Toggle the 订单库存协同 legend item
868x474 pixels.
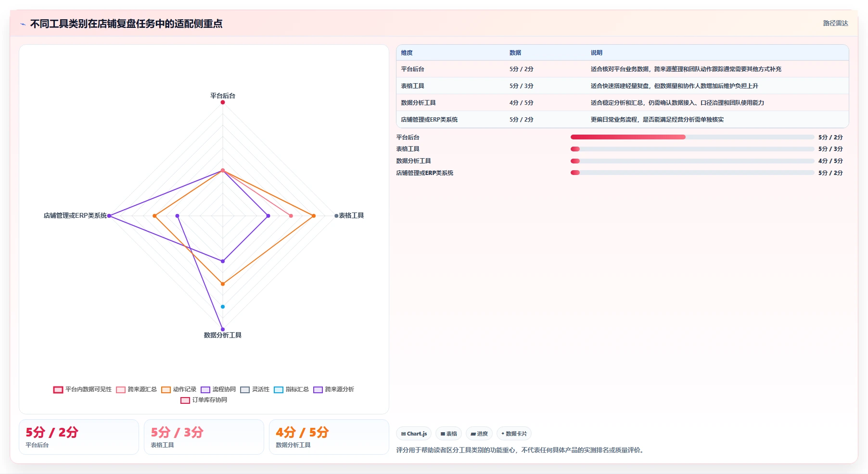point(204,400)
